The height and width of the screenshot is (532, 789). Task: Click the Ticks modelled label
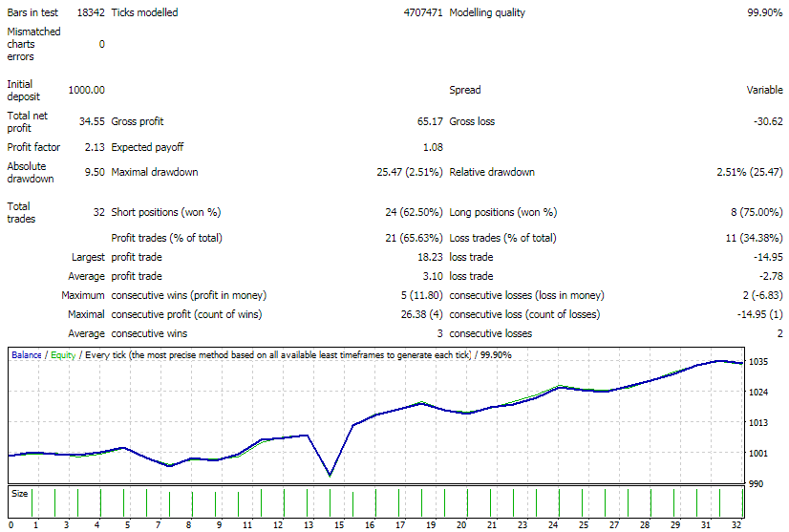144,12
